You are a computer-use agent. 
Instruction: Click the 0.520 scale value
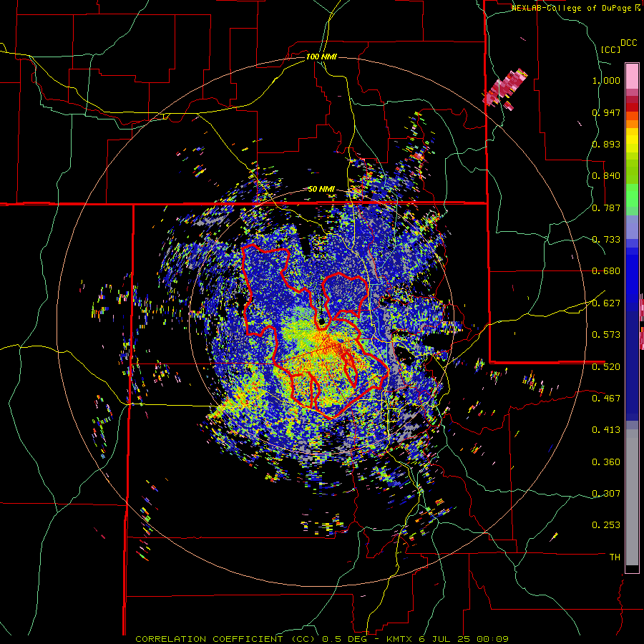[606, 367]
